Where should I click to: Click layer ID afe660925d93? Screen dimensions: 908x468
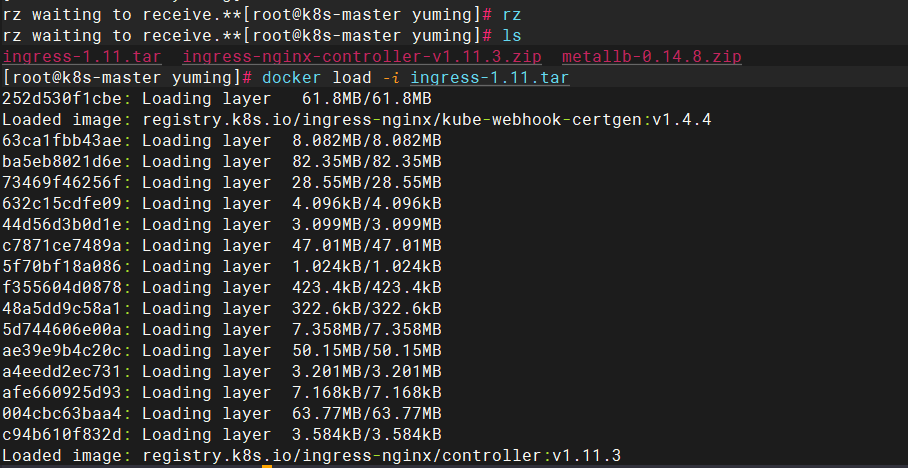click(x=62, y=392)
